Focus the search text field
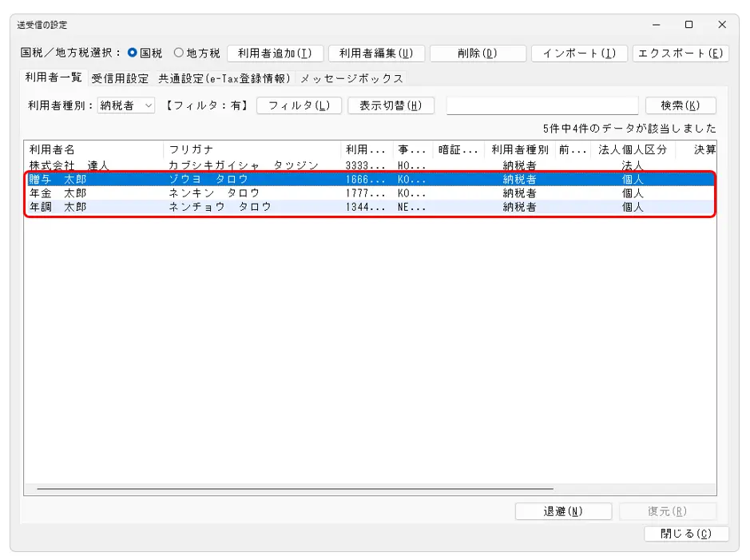The image size is (750, 560). (x=542, y=106)
